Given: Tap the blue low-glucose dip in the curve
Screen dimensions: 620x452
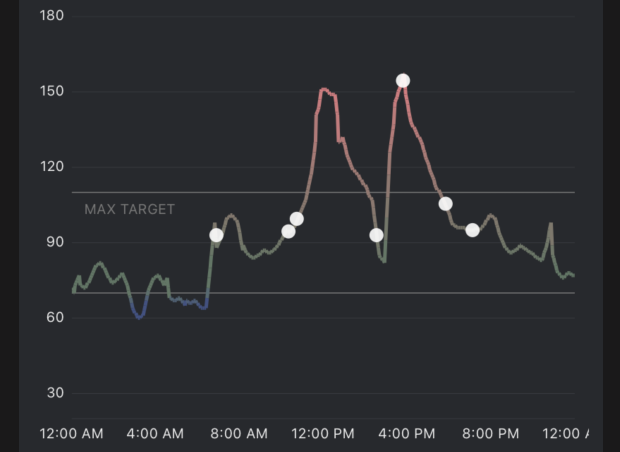Looking at the screenshot, I should point(139,315).
